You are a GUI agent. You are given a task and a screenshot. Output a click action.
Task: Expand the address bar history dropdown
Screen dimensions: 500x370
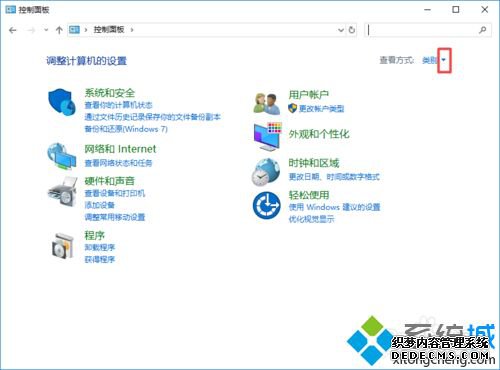coord(341,30)
